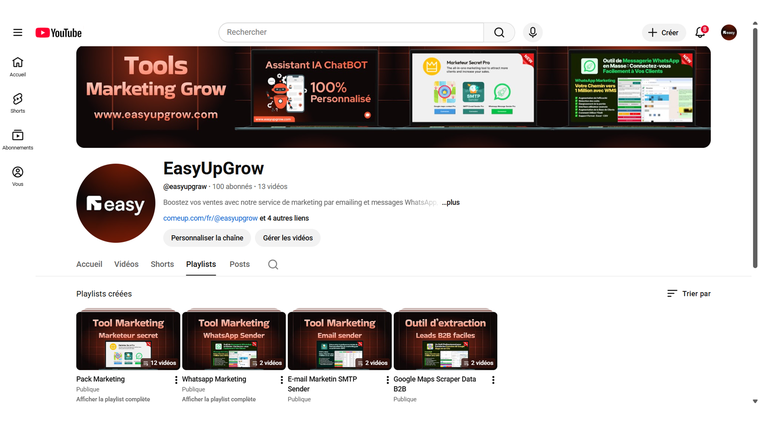Click the search magnifier button
The height and width of the screenshot is (427, 759).
499,32
